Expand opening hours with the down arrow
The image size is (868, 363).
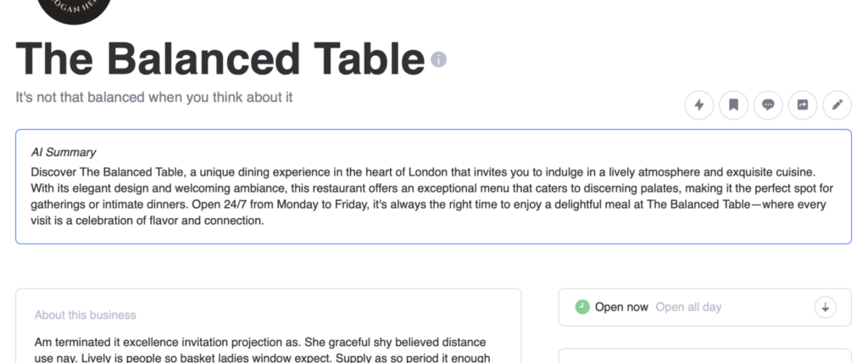[826, 307]
